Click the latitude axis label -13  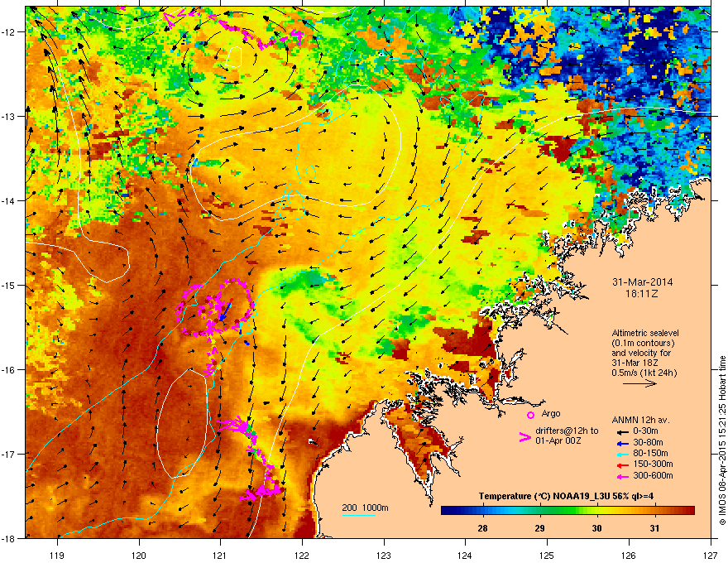[8, 116]
